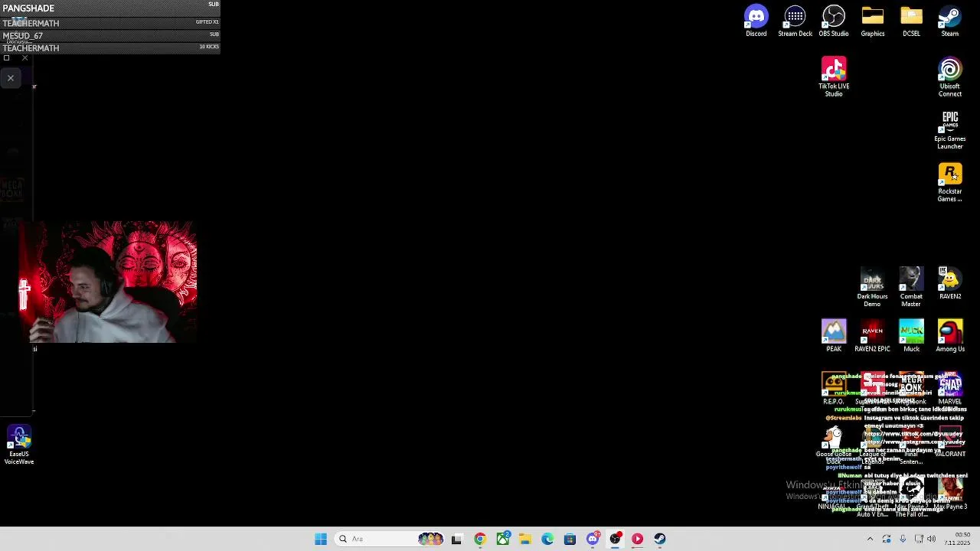
Task: Open the Windows Start menu
Action: (x=321, y=539)
